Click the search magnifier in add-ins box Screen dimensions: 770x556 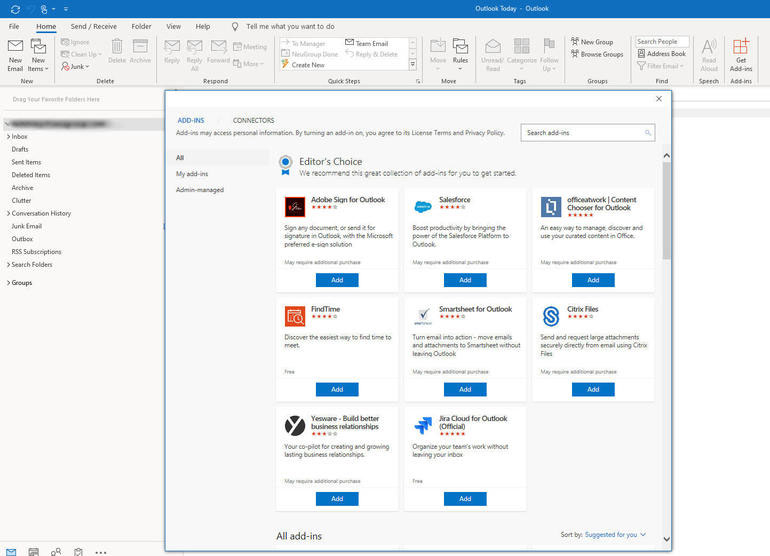tap(648, 133)
